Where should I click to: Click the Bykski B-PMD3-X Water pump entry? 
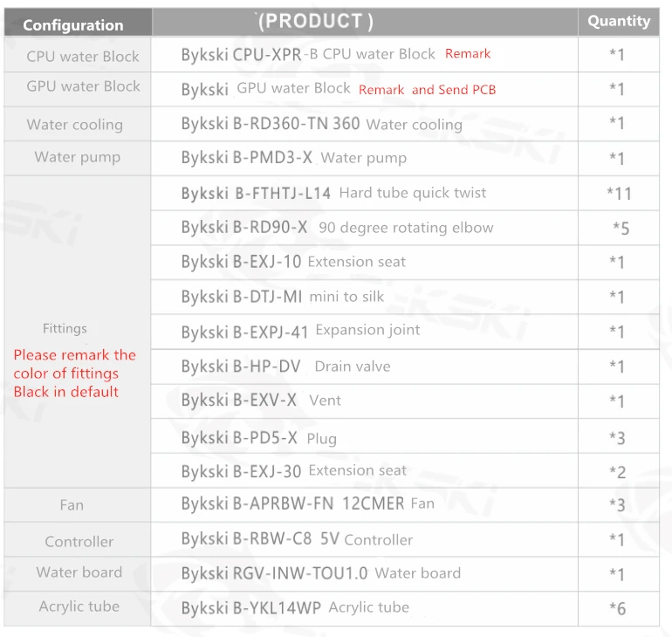(294, 158)
